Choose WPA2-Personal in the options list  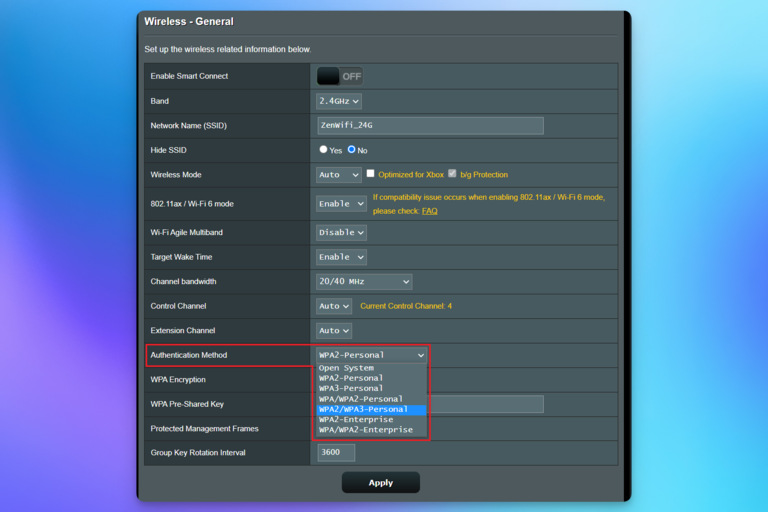click(371, 378)
